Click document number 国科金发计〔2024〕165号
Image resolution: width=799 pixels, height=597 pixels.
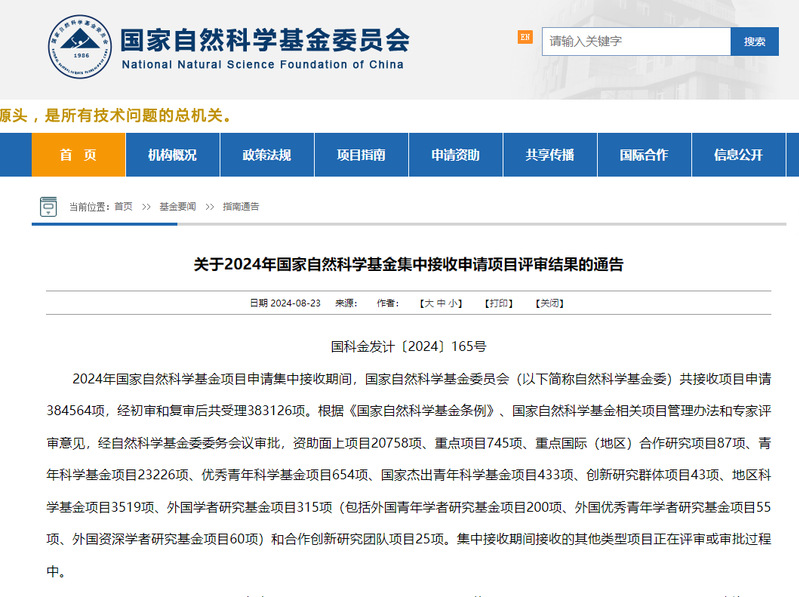pyautogui.click(x=409, y=346)
